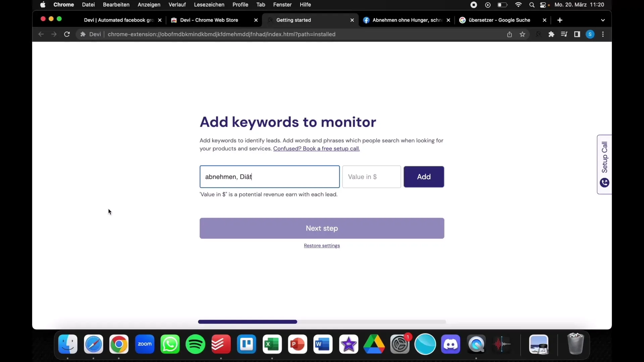This screenshot has height=362, width=644.
Task: Bookmark this page with star icon
Action: click(x=522, y=34)
